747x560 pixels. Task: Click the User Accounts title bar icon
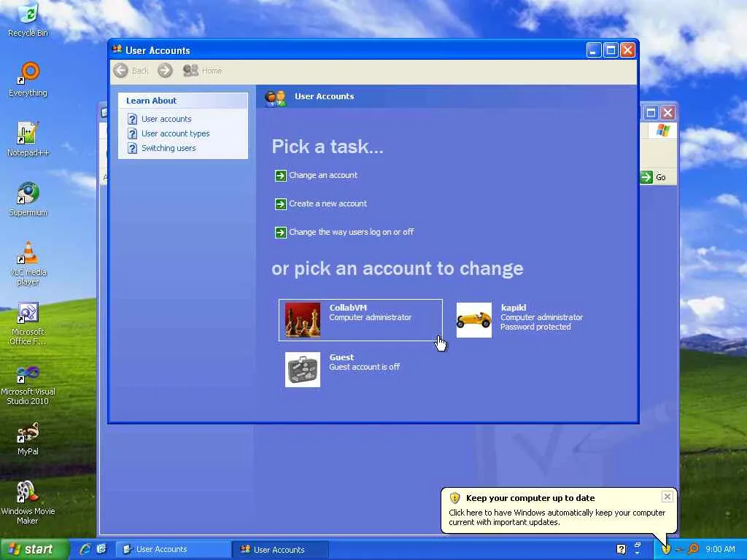117,50
